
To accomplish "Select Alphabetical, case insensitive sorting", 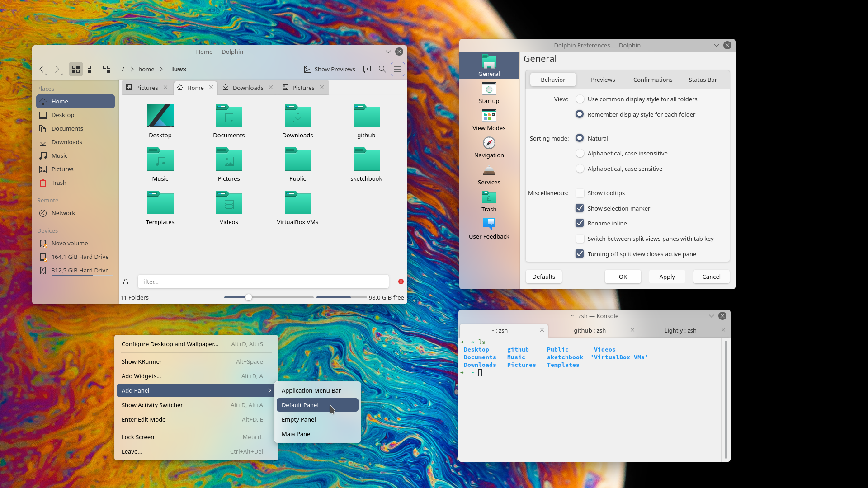I will point(579,153).
